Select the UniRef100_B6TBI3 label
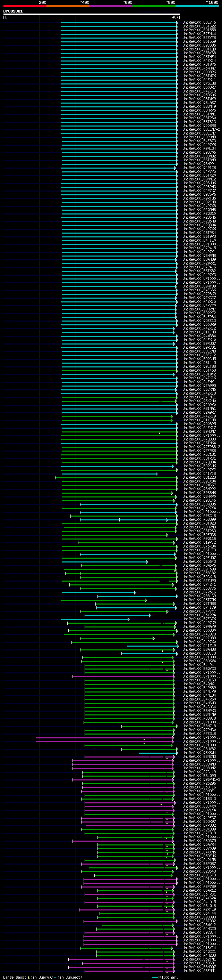 click(199, 122)
